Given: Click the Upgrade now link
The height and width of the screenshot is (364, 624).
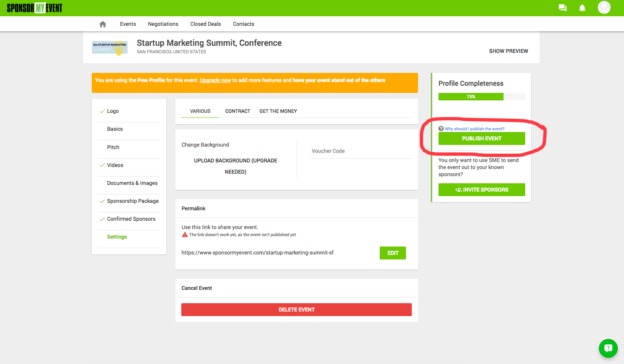Looking at the screenshot, I should point(215,80).
